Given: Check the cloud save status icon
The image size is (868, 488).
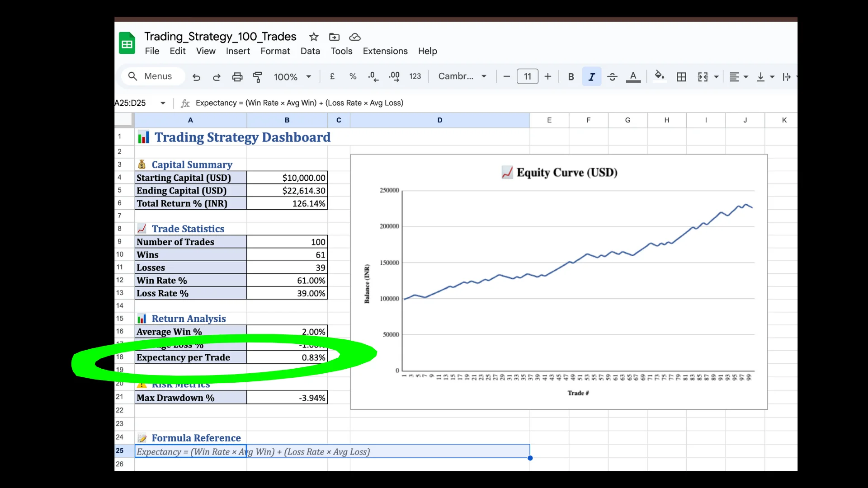Looking at the screenshot, I should coord(355,37).
